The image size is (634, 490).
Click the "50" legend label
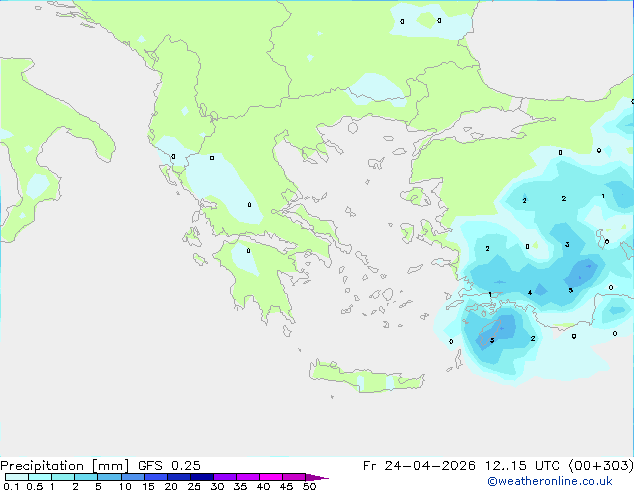pos(309,486)
